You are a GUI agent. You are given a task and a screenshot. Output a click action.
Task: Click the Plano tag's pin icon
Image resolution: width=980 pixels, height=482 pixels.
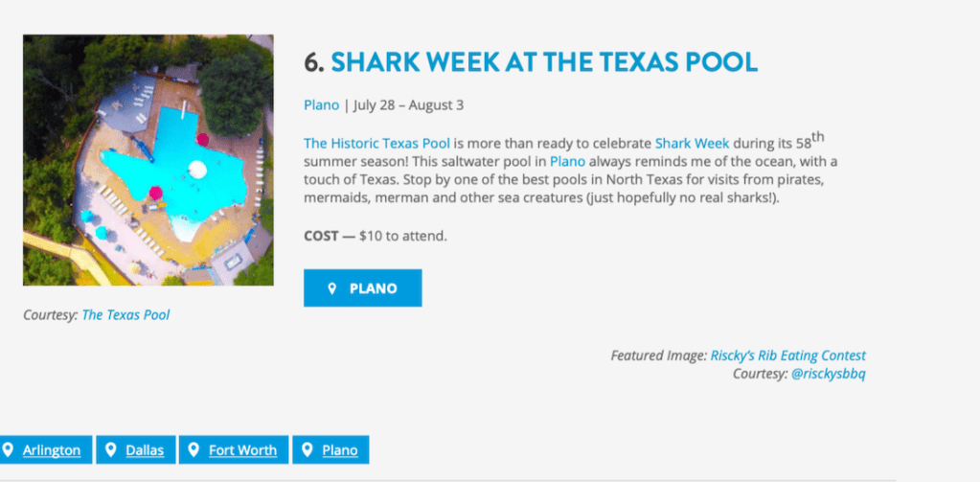308,450
